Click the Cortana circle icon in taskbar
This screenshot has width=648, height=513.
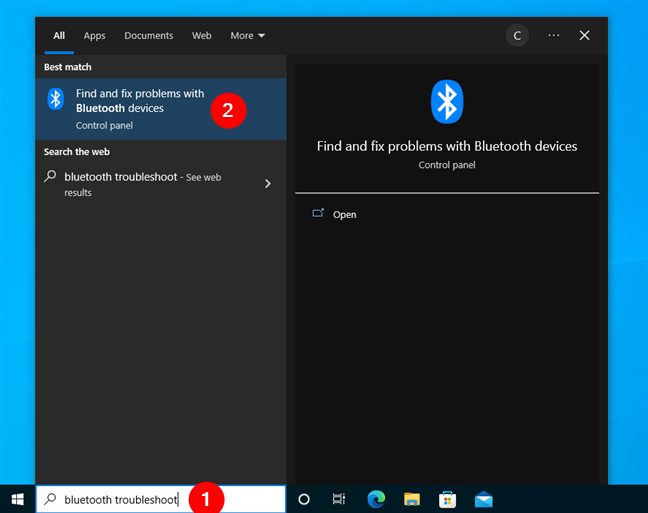click(x=304, y=499)
